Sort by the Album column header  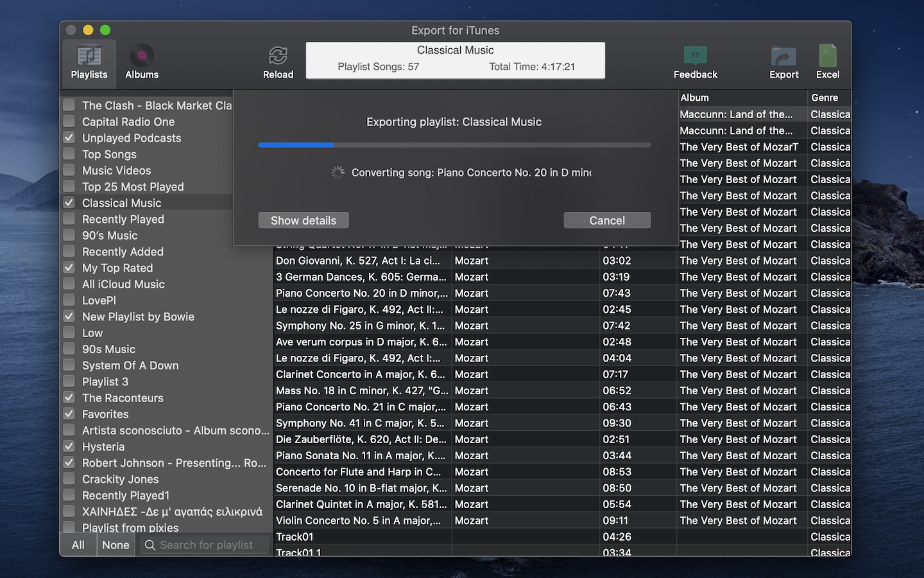coord(742,98)
